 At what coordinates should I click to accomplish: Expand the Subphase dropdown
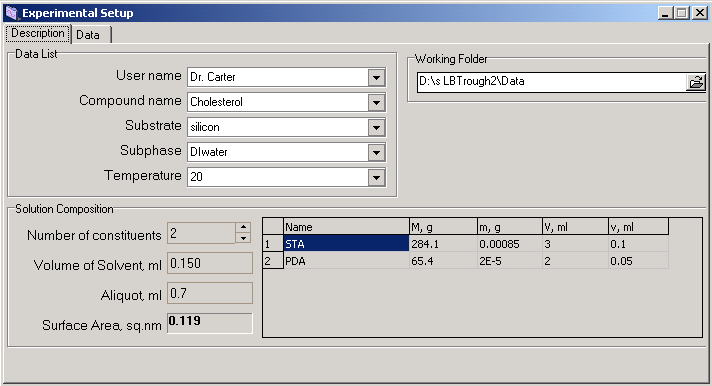coord(376,152)
